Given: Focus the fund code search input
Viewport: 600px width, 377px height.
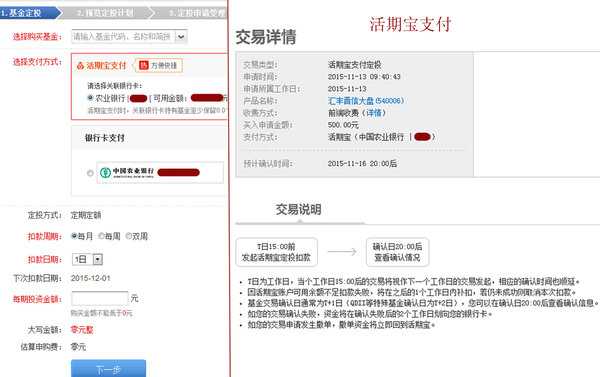Looking at the screenshot, I should coord(123,37).
